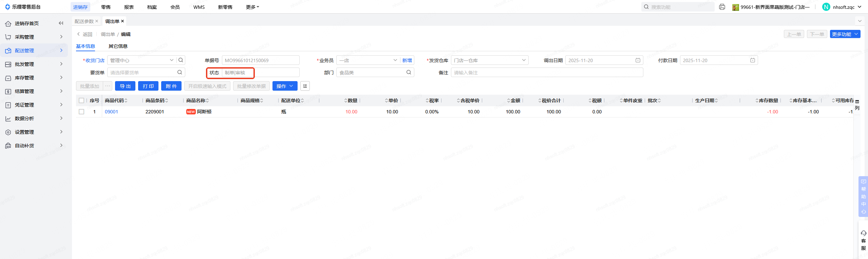Open the 报表 top menu
868x259 pixels.
click(129, 7)
